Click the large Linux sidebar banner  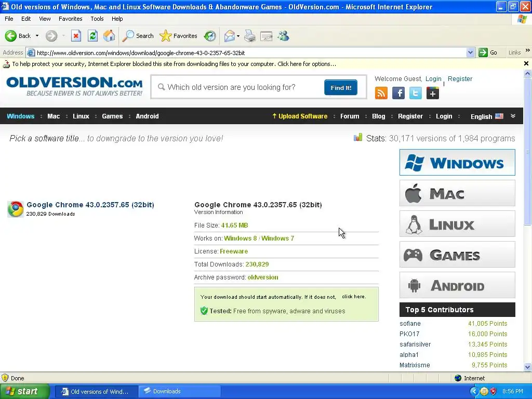pyautogui.click(x=457, y=223)
